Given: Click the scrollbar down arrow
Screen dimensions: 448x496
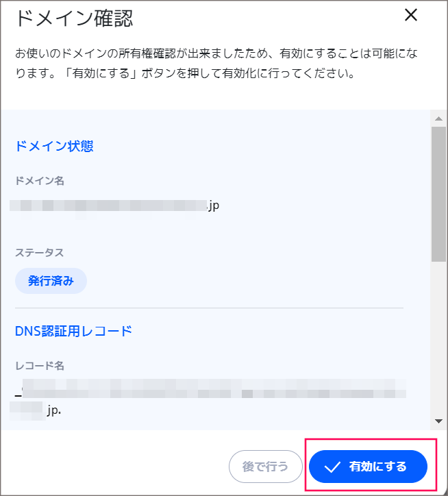Looking at the screenshot, I should [x=438, y=421].
